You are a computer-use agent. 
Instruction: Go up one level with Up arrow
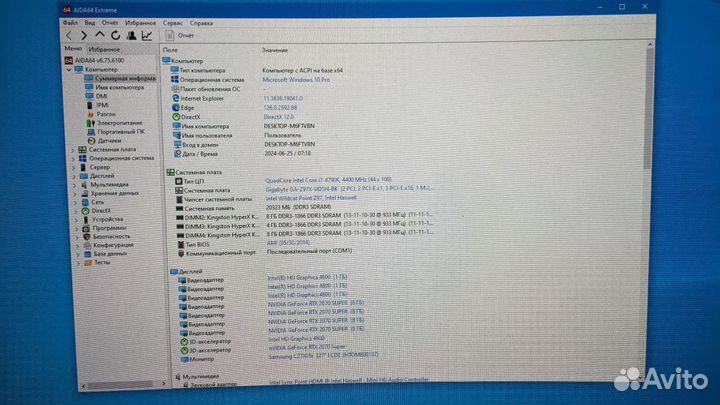point(100,35)
